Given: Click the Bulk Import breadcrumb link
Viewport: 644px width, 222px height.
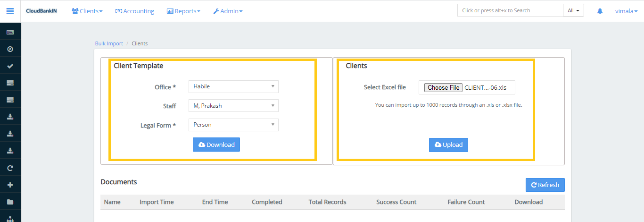Looking at the screenshot, I should pos(109,43).
